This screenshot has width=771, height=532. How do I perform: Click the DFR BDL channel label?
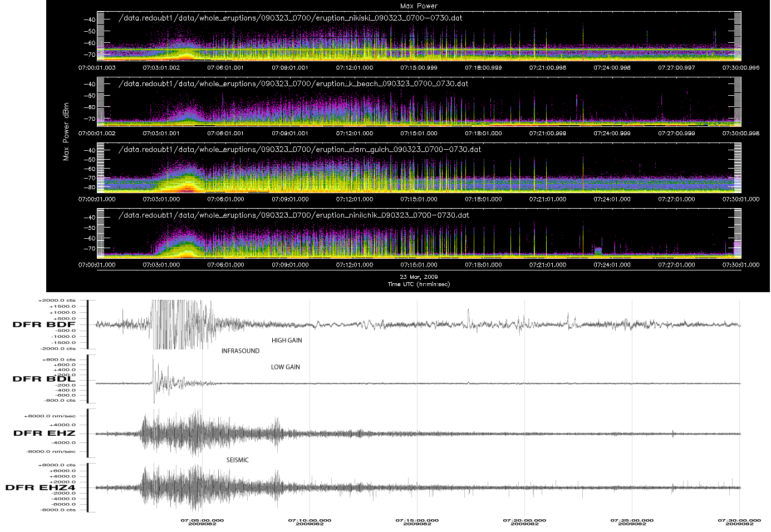coord(44,379)
